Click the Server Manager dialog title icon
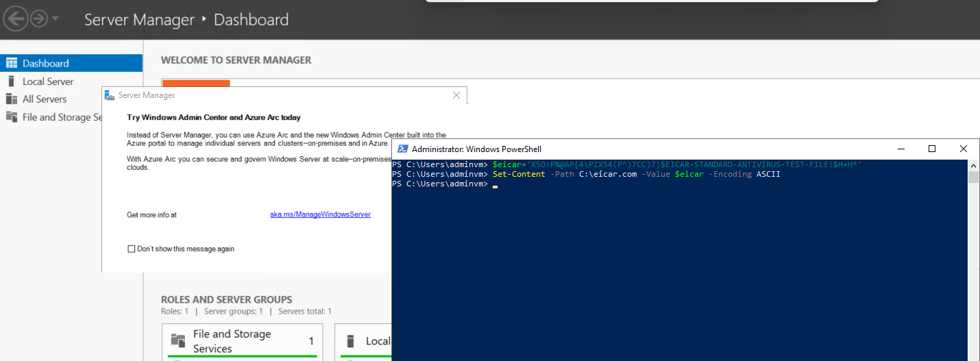Image resolution: width=980 pixels, height=361 pixels. [110, 95]
